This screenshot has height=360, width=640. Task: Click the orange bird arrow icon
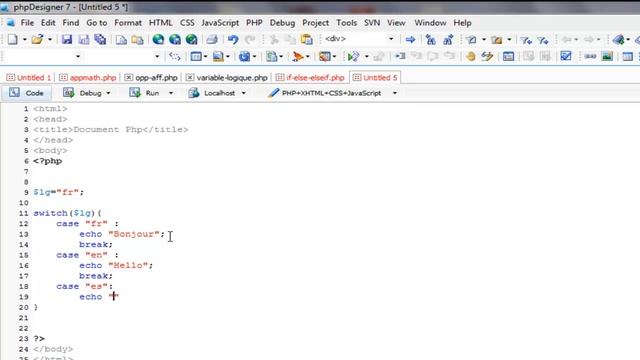298,56
